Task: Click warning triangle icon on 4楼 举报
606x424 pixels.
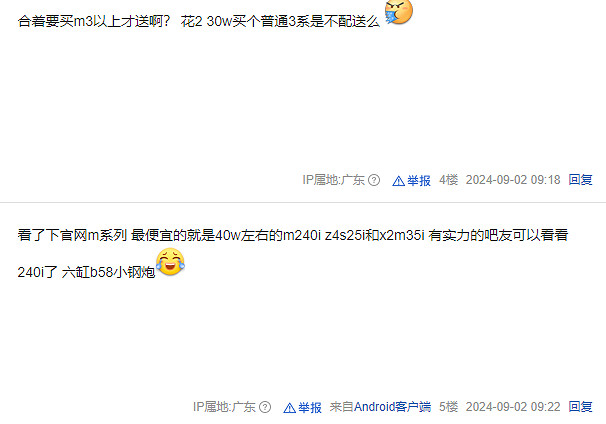Action: coord(398,181)
